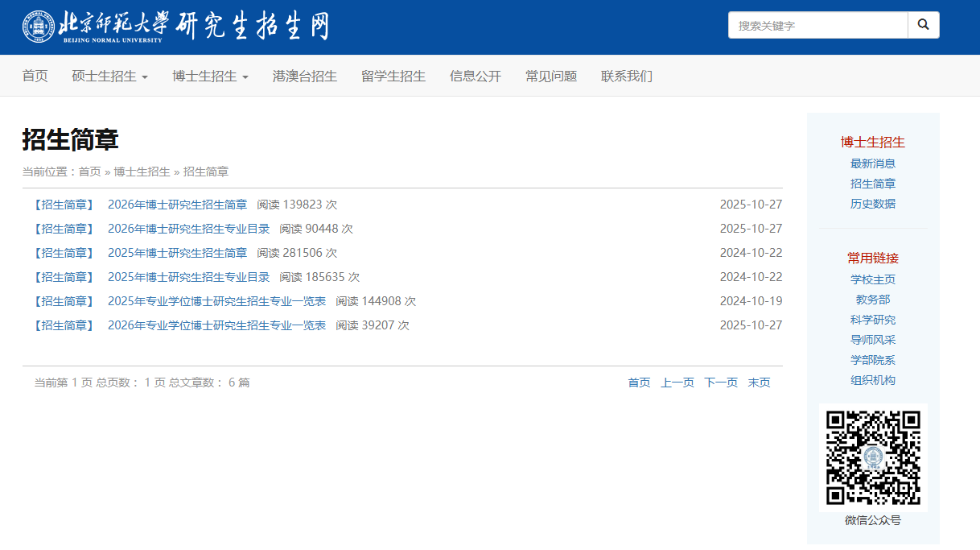This screenshot has width=980, height=550.
Task: Focus the keyword search input field
Action: pyautogui.click(x=817, y=25)
